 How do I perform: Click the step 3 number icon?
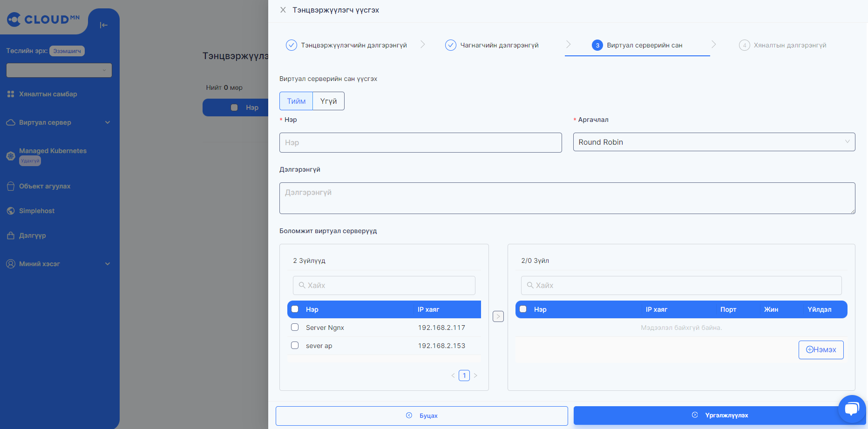click(597, 45)
